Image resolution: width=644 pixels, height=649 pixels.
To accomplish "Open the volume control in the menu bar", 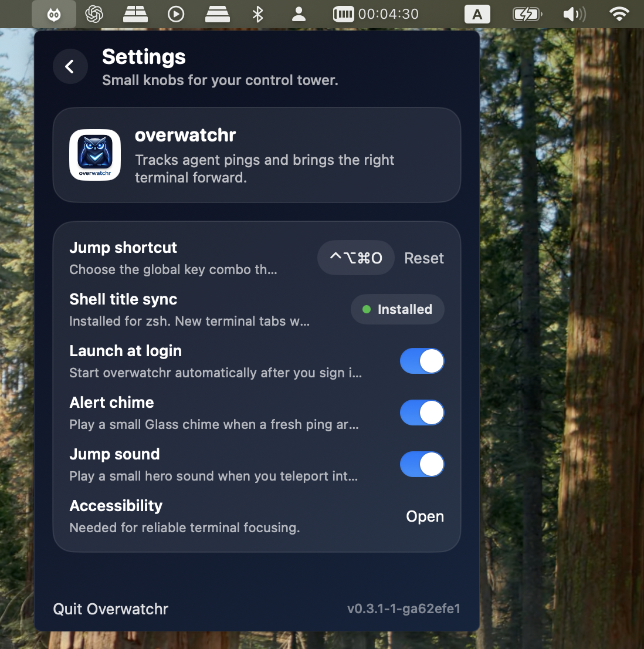I will (574, 14).
